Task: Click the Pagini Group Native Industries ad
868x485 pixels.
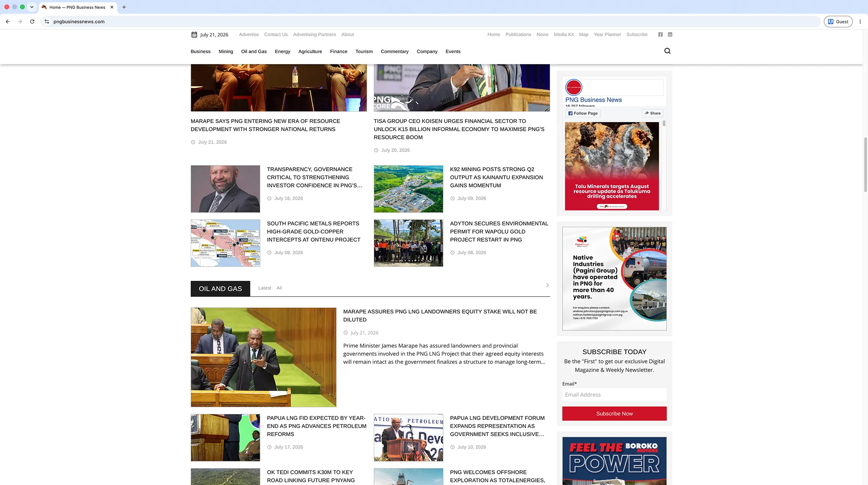Action: (614, 279)
